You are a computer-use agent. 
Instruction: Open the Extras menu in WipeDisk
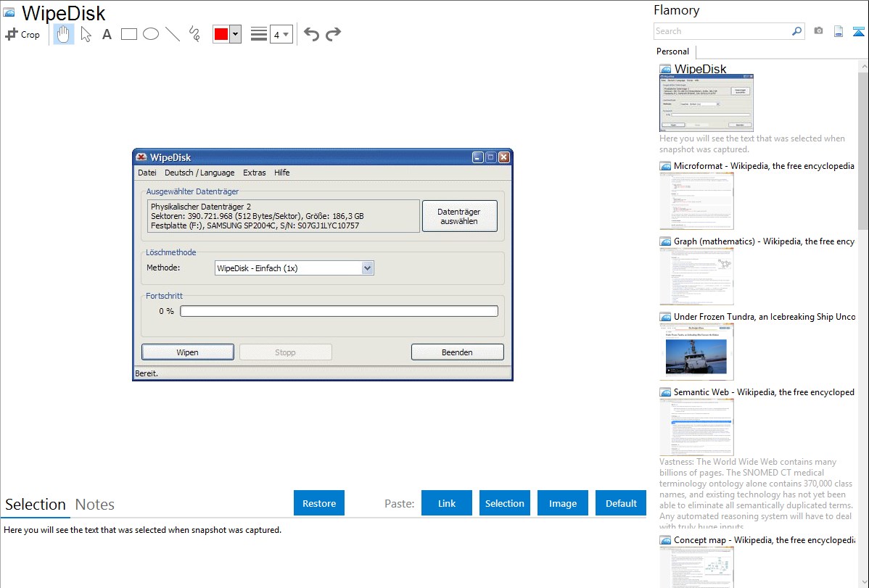click(255, 173)
